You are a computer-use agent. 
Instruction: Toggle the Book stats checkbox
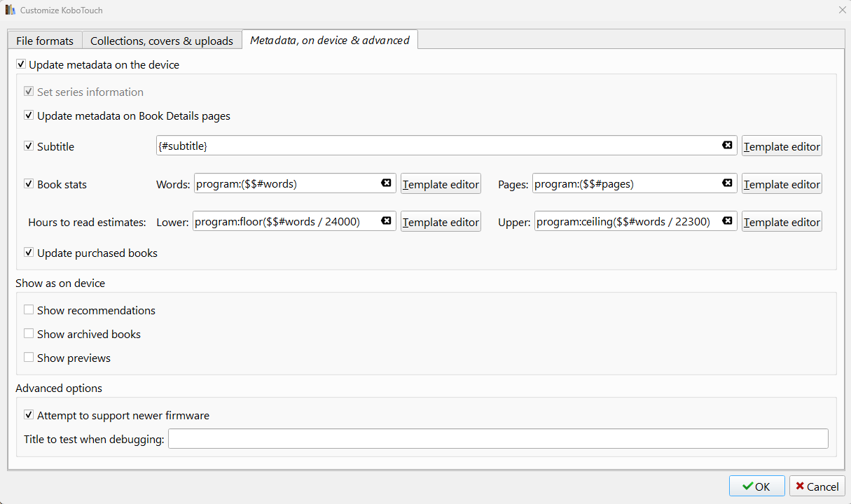tap(29, 184)
